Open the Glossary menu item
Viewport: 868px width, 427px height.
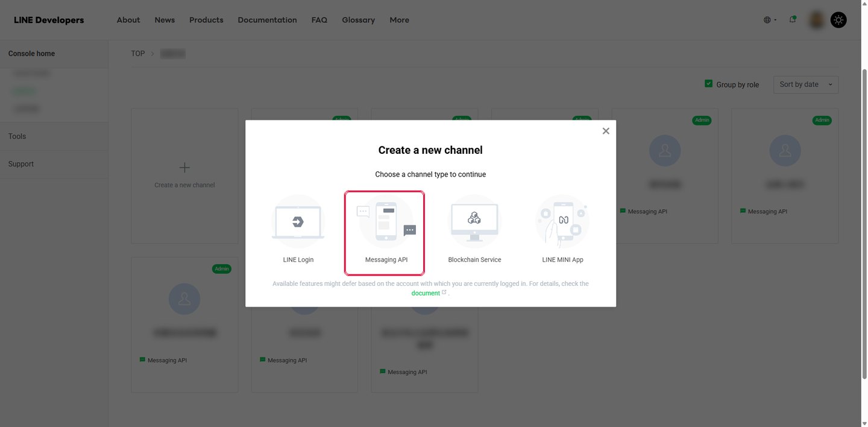pos(358,20)
